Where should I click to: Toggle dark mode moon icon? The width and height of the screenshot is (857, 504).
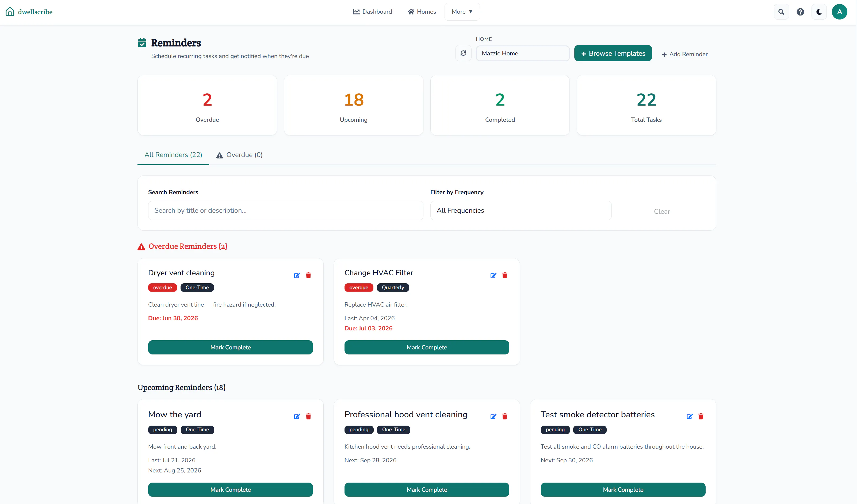pyautogui.click(x=819, y=12)
